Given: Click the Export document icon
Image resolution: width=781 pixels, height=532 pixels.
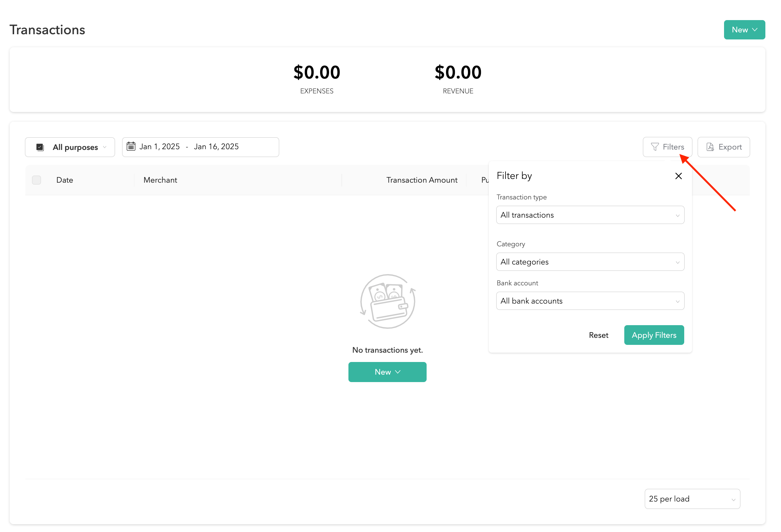Looking at the screenshot, I should click(x=710, y=147).
